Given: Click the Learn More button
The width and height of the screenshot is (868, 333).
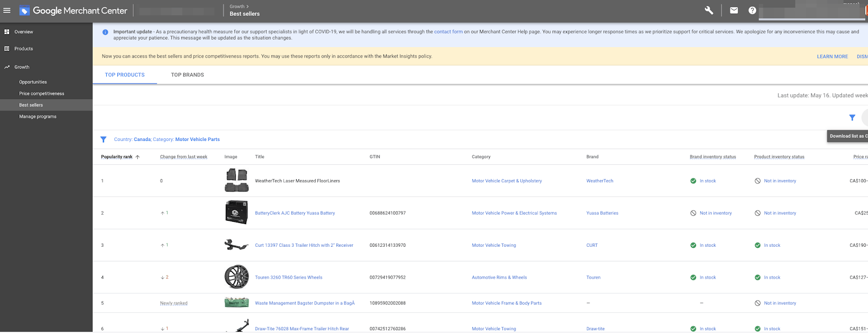Looking at the screenshot, I should (832, 56).
